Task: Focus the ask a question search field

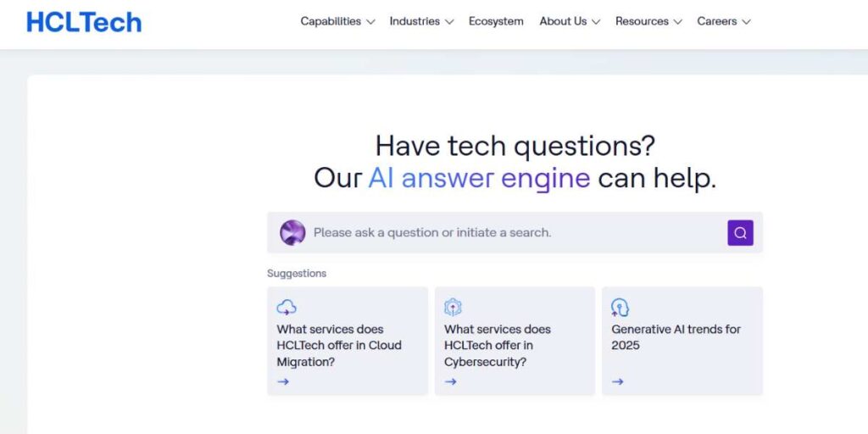Action: point(515,232)
